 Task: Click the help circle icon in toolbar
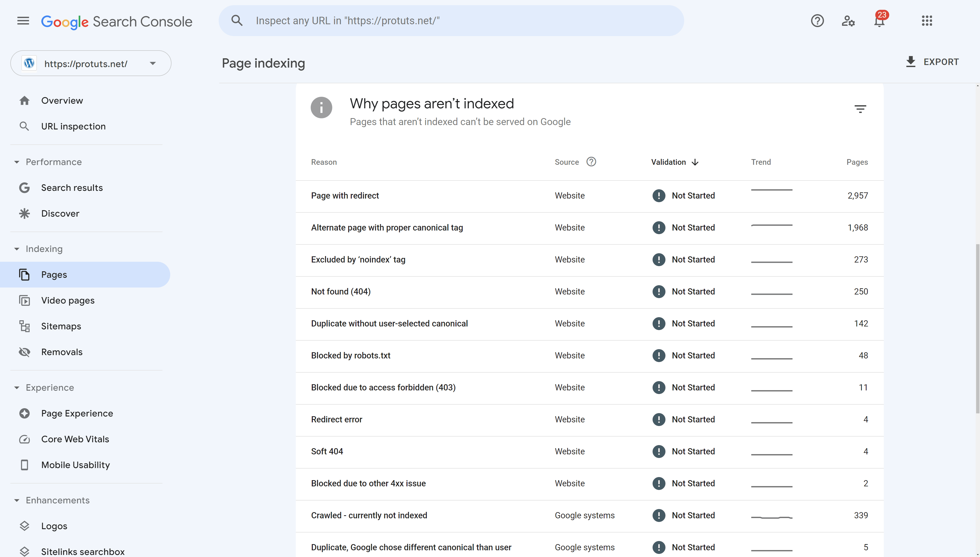pos(816,20)
